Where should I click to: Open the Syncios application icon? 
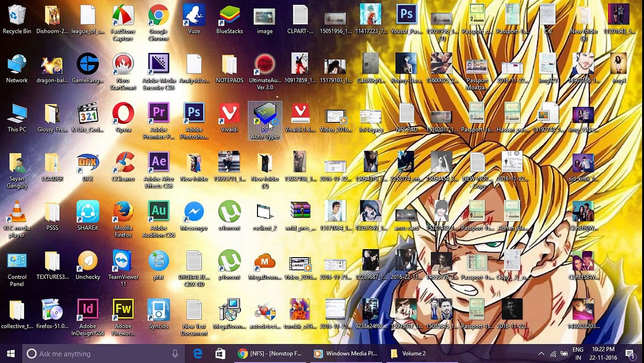coord(158,315)
